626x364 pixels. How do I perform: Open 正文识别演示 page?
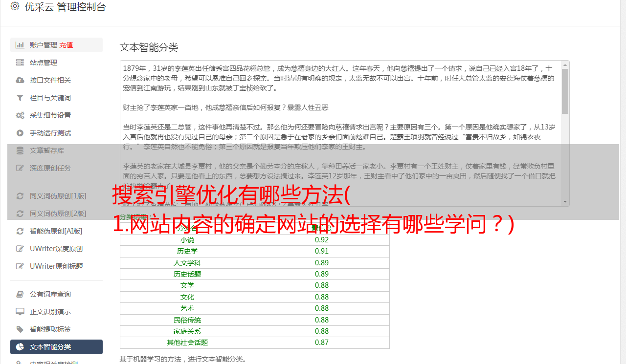pyautogui.click(x=56, y=312)
